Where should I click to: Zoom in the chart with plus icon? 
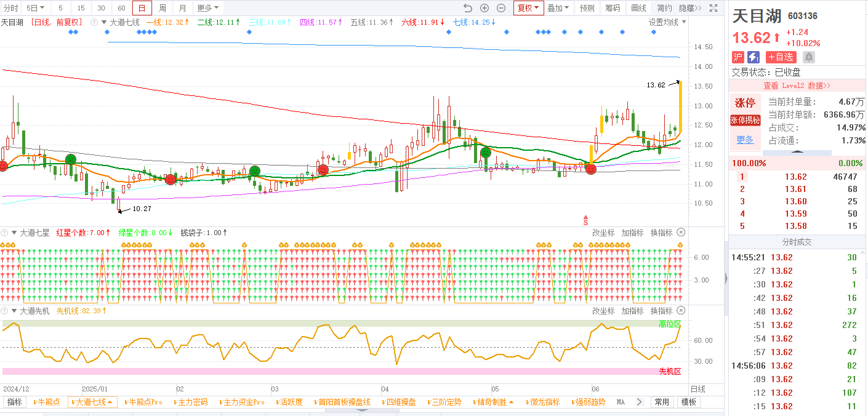tap(484, 8)
